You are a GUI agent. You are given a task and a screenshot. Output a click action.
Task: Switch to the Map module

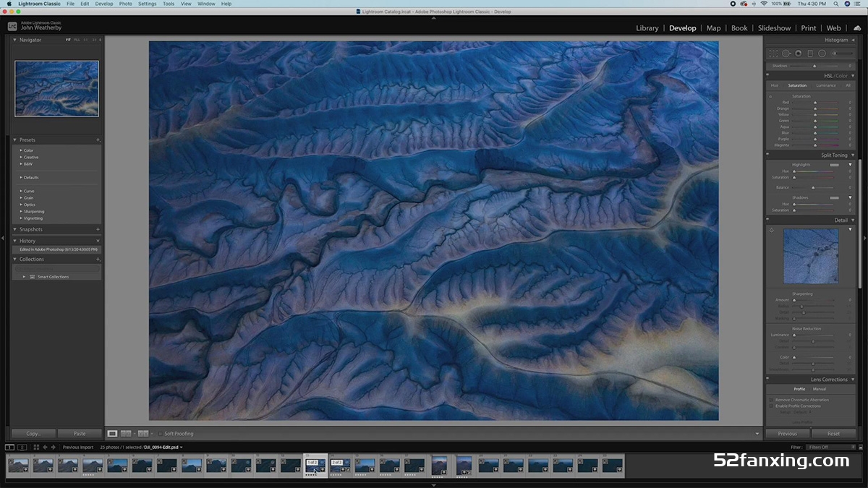click(713, 28)
